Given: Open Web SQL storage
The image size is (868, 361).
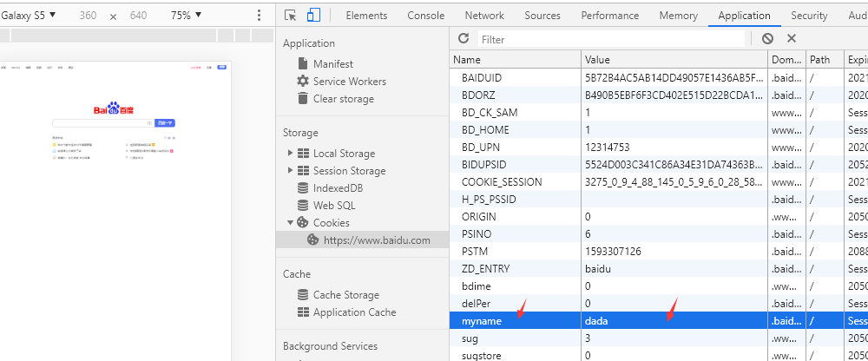Looking at the screenshot, I should [x=334, y=206].
